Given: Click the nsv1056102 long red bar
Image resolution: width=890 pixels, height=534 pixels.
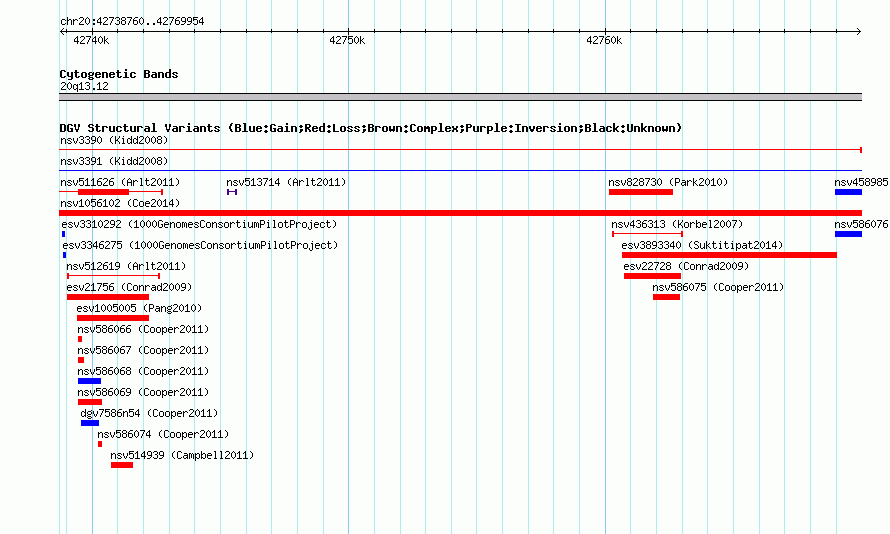Looking at the screenshot, I should pyautogui.click(x=460, y=213).
